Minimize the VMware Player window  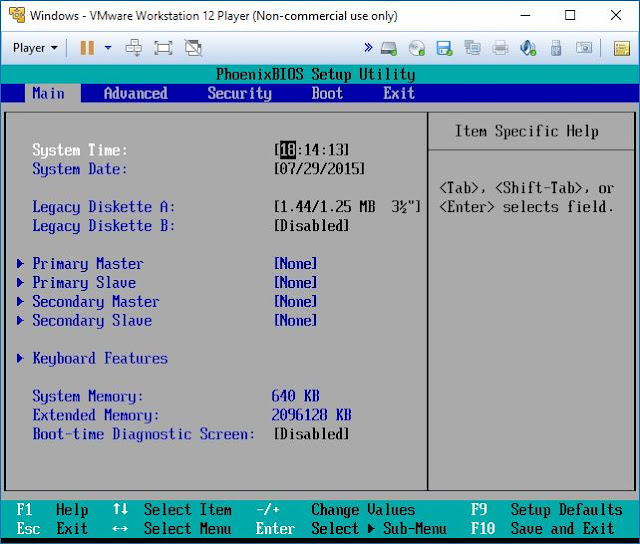click(526, 16)
